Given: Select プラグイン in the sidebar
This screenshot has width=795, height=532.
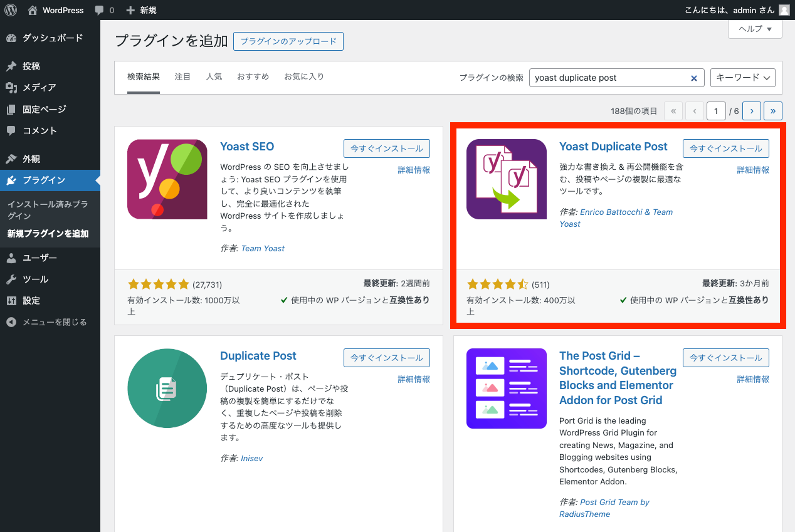Looking at the screenshot, I should click(x=50, y=180).
